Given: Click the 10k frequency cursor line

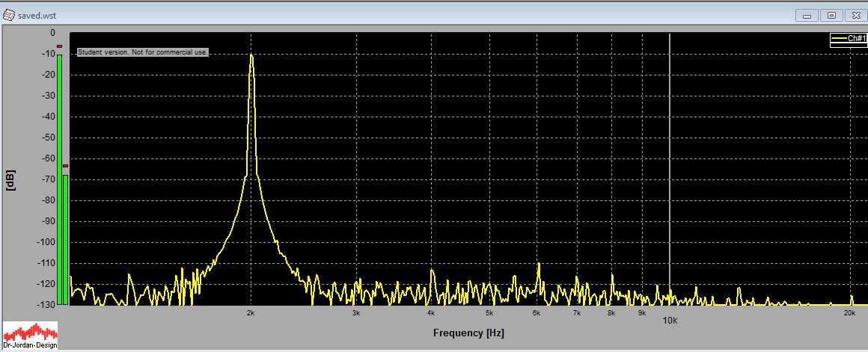Looking at the screenshot, I should click(670, 169).
